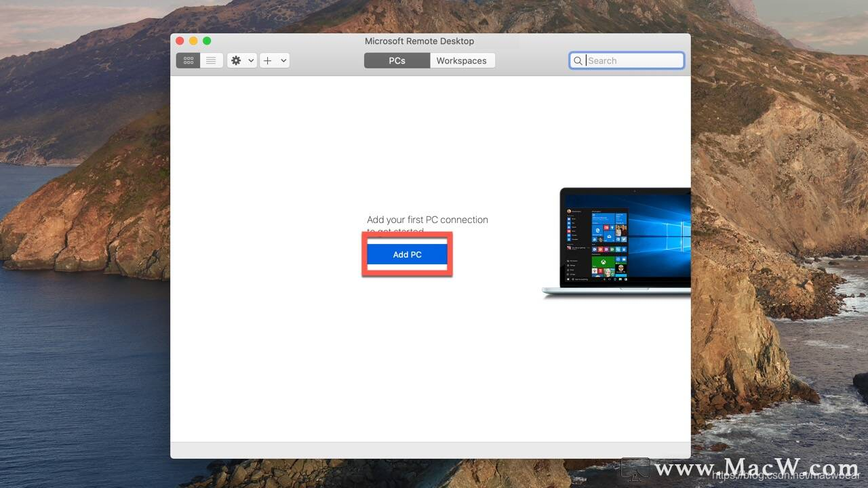Maximize the Remote Desktop window
The image size is (868, 488).
(207, 41)
